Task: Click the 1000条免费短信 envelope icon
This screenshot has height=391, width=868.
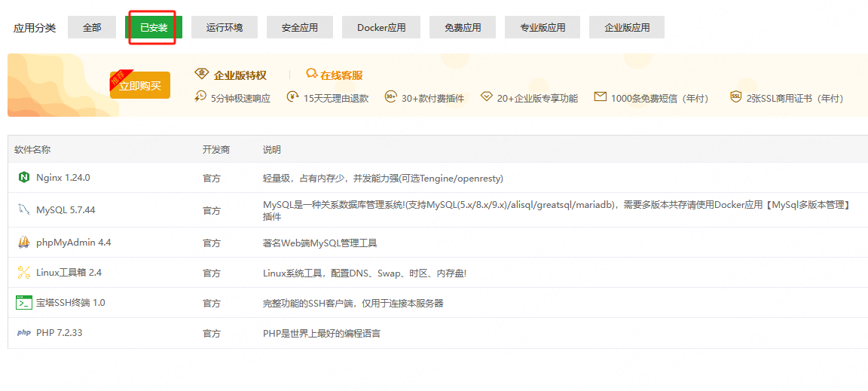Action: [600, 97]
